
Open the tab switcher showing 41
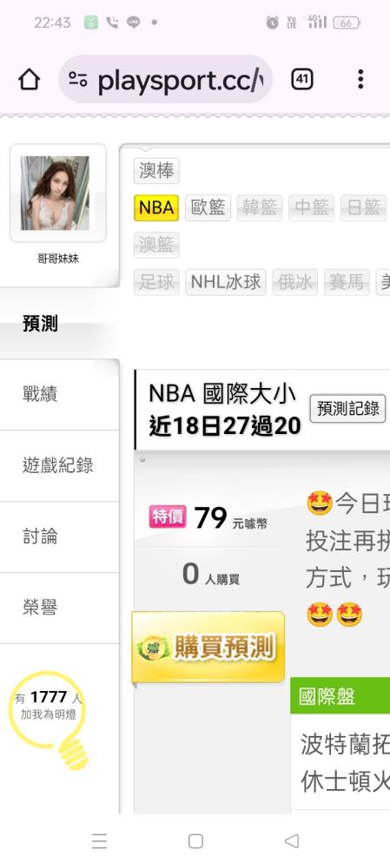pos(302,80)
